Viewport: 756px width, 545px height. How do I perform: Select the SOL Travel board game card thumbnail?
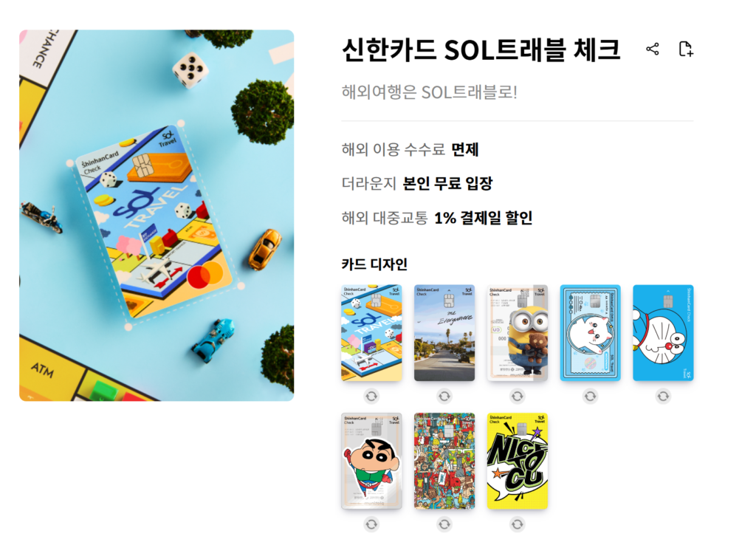coord(371,333)
